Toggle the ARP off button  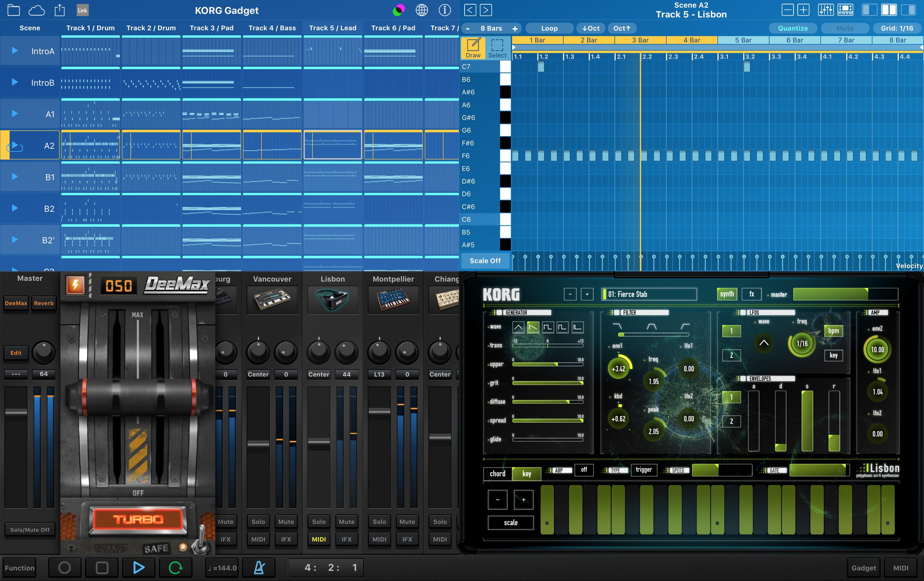(x=584, y=470)
